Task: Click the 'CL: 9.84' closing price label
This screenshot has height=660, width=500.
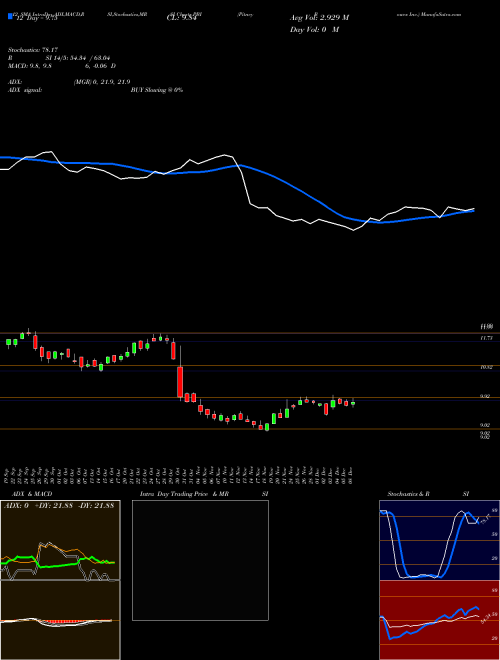Action: [182, 18]
